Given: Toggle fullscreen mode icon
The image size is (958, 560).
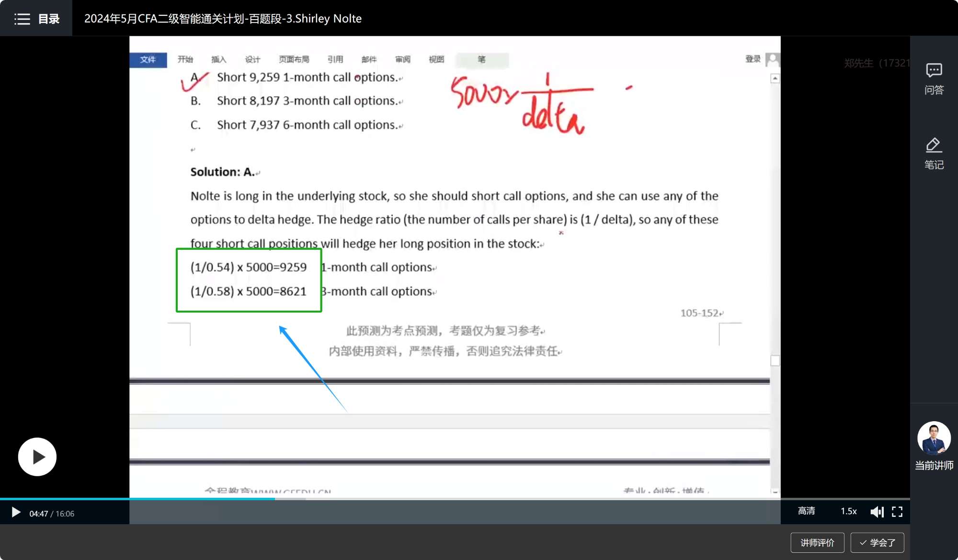Looking at the screenshot, I should tap(897, 512).
